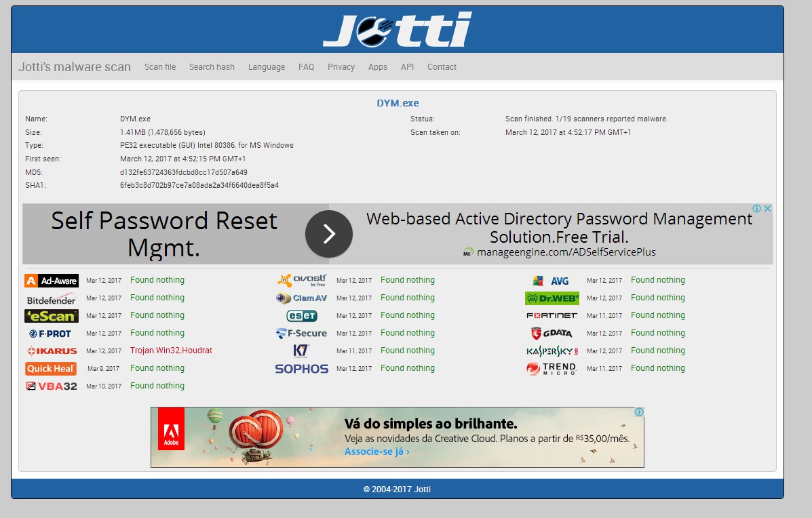This screenshot has width=812, height=518.
Task: Click the eScan scanner logo
Action: point(52,316)
